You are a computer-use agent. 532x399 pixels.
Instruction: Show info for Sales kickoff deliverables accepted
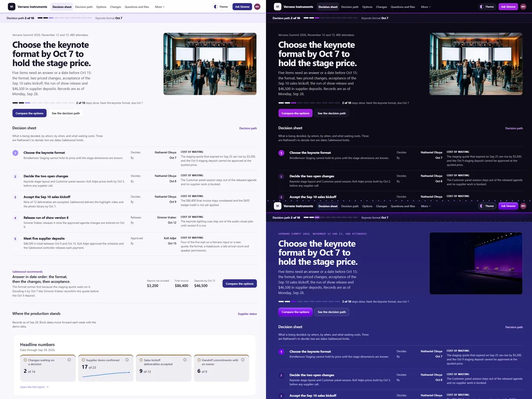185,360
